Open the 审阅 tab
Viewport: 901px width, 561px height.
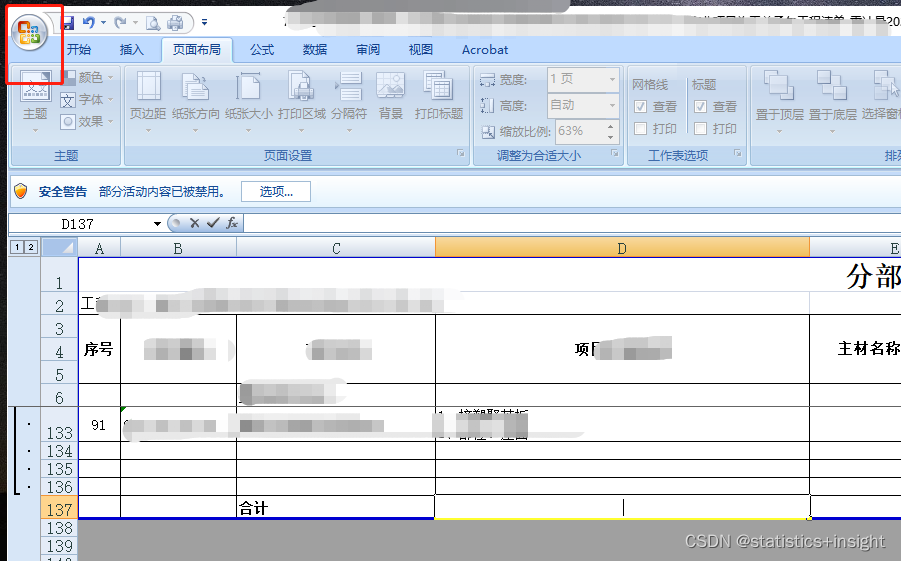(368, 50)
